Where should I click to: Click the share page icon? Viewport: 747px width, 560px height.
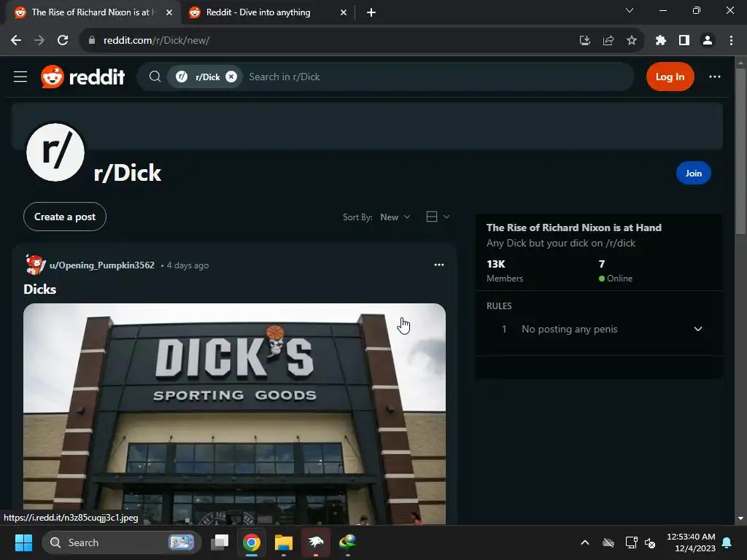[x=608, y=41]
